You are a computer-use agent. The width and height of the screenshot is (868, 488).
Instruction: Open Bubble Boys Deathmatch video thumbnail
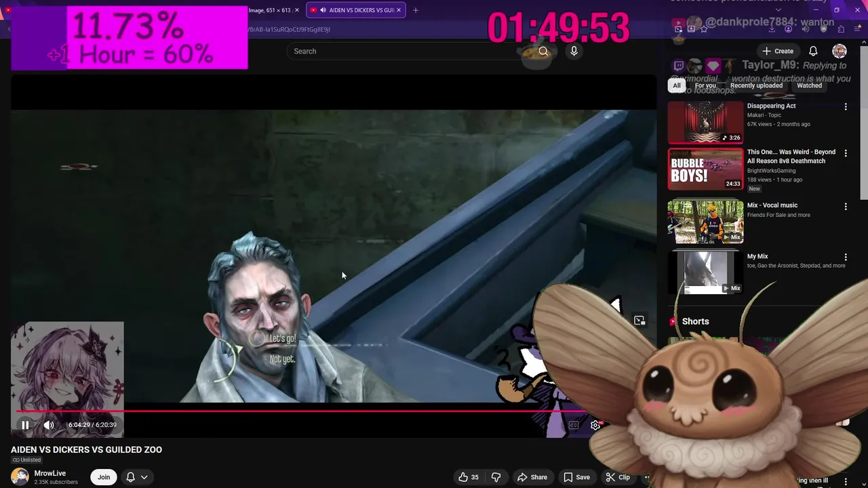pos(705,169)
